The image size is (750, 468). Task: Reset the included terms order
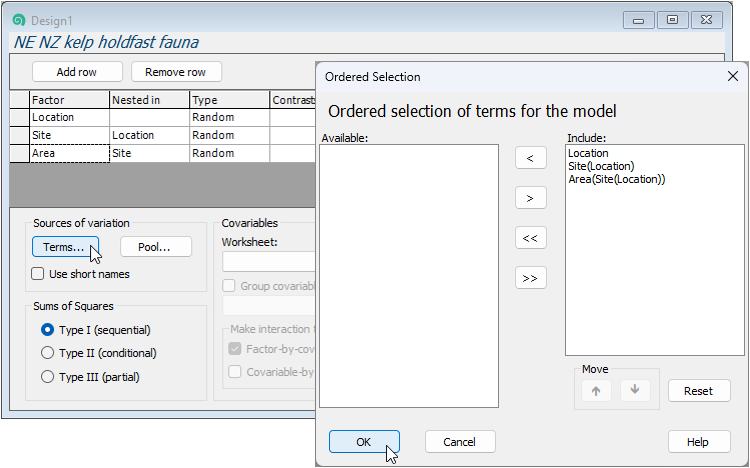coord(699,391)
